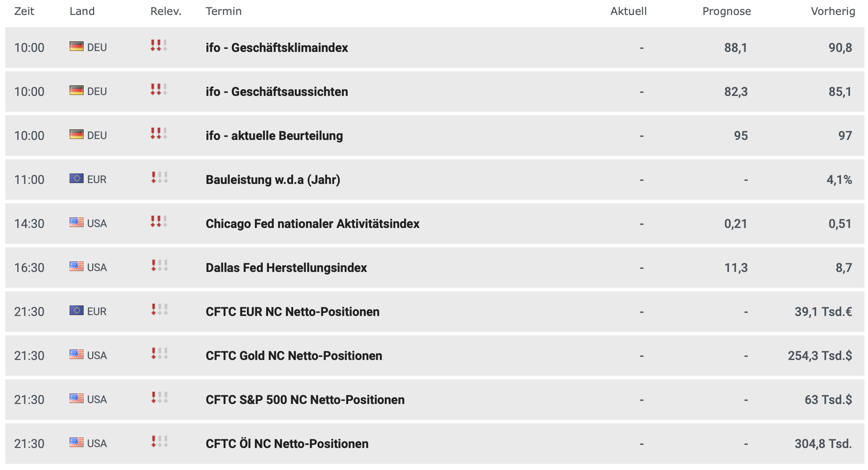Viewport: 868px width, 470px height.
Task: Click relevance icon for Dallas Fed Herstellungsindex
Action: click(x=159, y=266)
